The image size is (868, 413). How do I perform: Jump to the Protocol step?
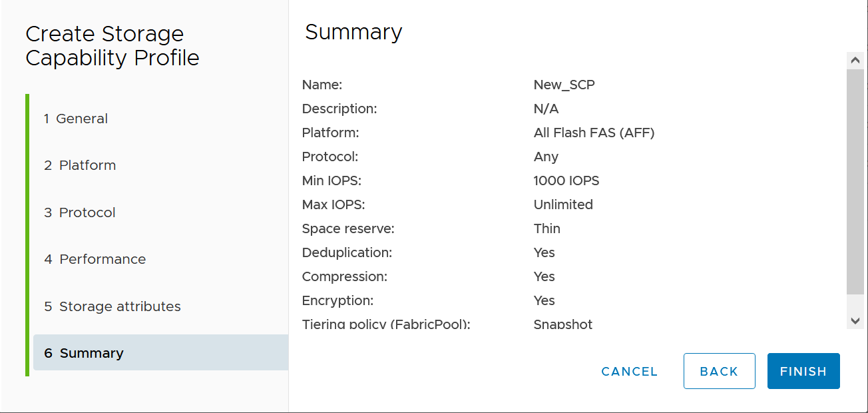[80, 212]
